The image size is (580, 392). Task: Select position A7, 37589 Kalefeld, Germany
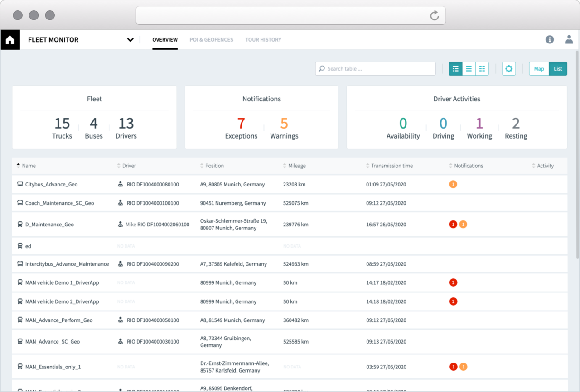pos(233,264)
